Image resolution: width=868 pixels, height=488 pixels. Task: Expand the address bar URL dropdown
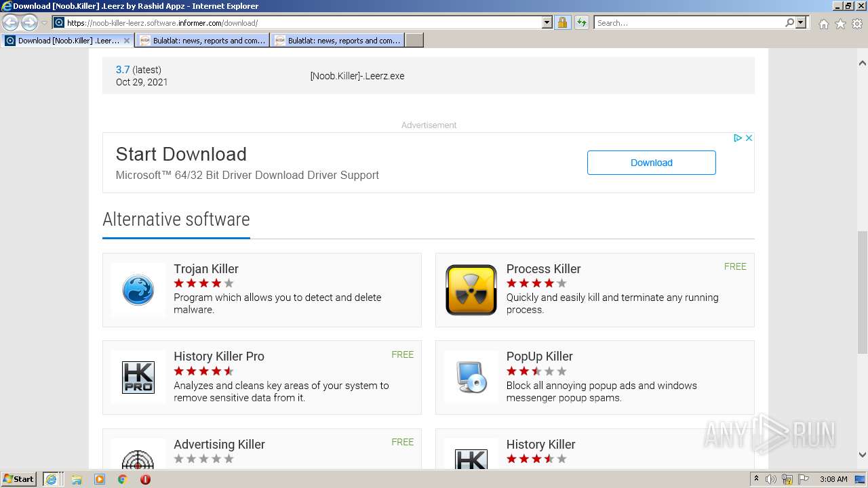pyautogui.click(x=547, y=22)
